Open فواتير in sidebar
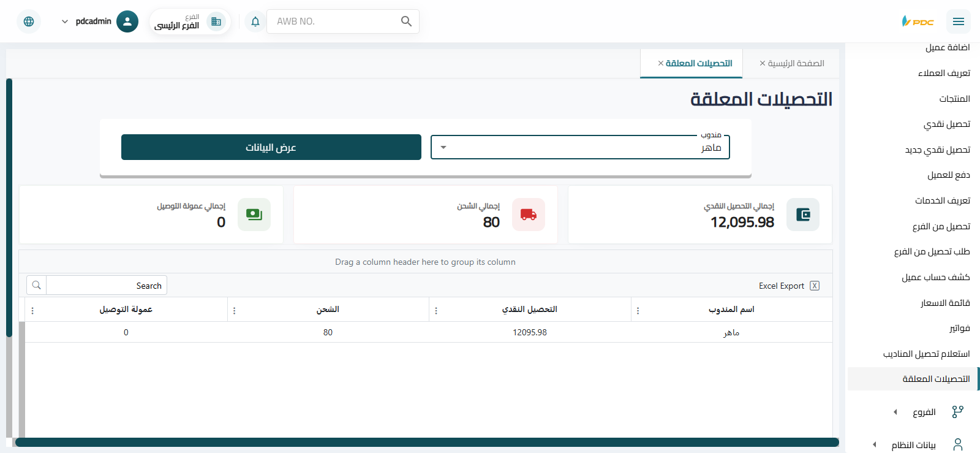 (x=960, y=329)
